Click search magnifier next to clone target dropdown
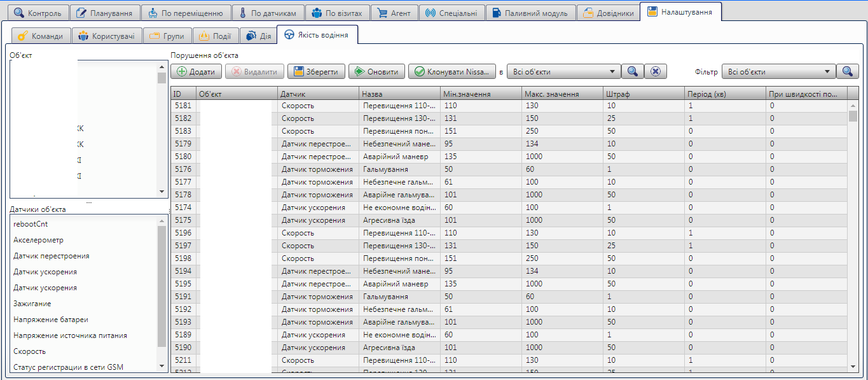Image resolution: width=868 pixels, height=380 pixels. point(632,72)
